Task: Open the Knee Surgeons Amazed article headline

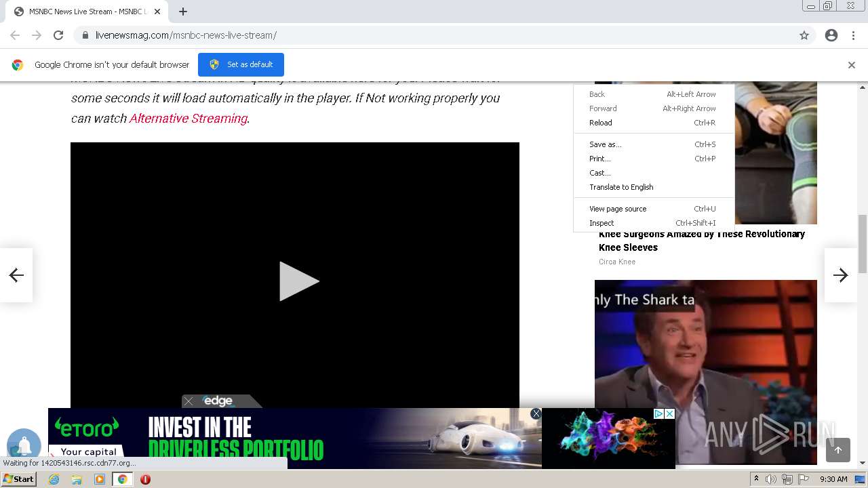Action: click(x=702, y=241)
